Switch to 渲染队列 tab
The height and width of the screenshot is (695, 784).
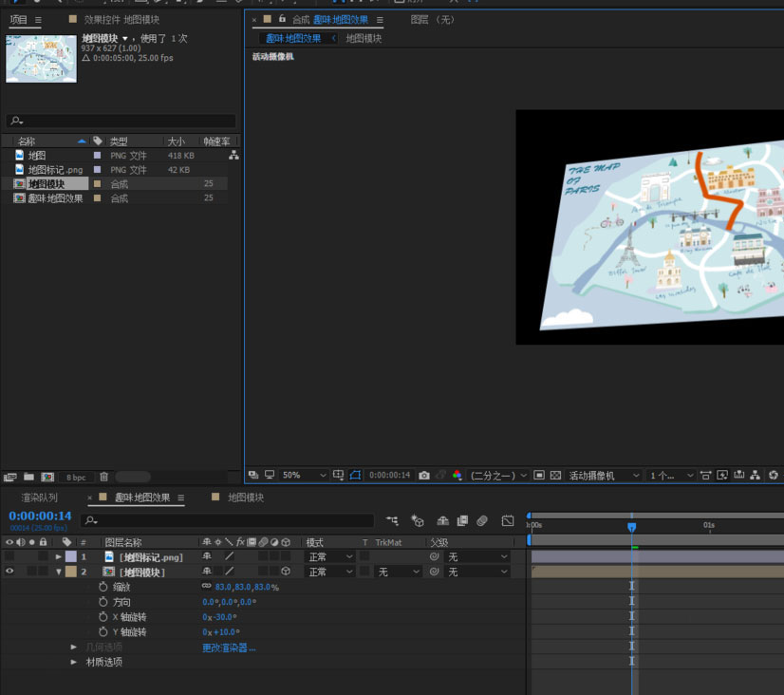[x=40, y=498]
